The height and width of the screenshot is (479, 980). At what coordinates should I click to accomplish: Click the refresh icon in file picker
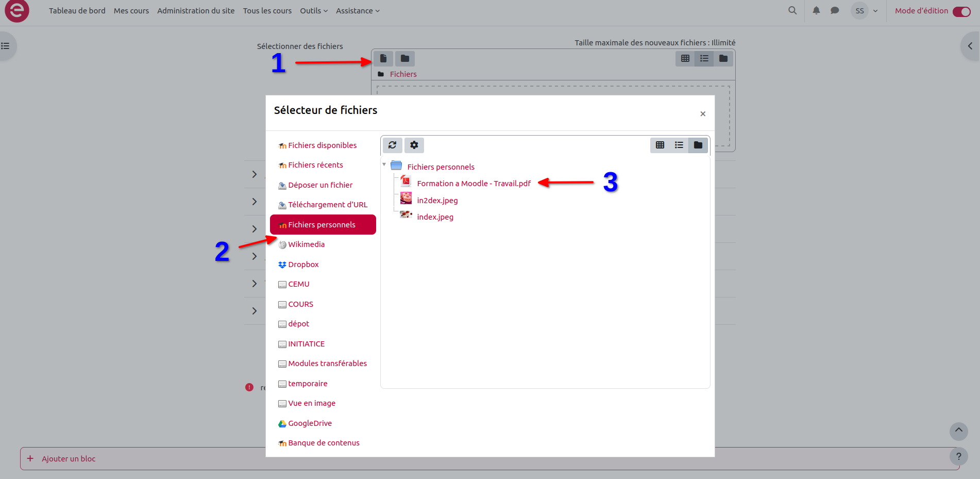pyautogui.click(x=392, y=145)
